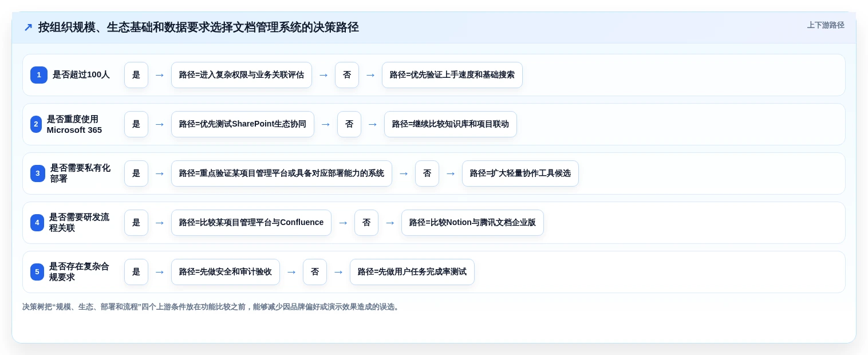The height and width of the screenshot is (355, 868).
Task: Open 路径=先做用户任务完成率测试 box
Action: tap(412, 272)
